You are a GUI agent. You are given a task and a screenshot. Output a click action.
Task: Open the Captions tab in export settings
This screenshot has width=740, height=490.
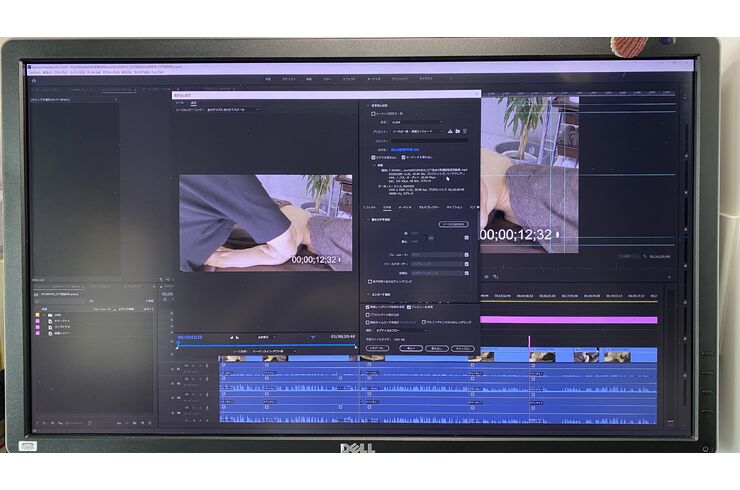(454, 207)
